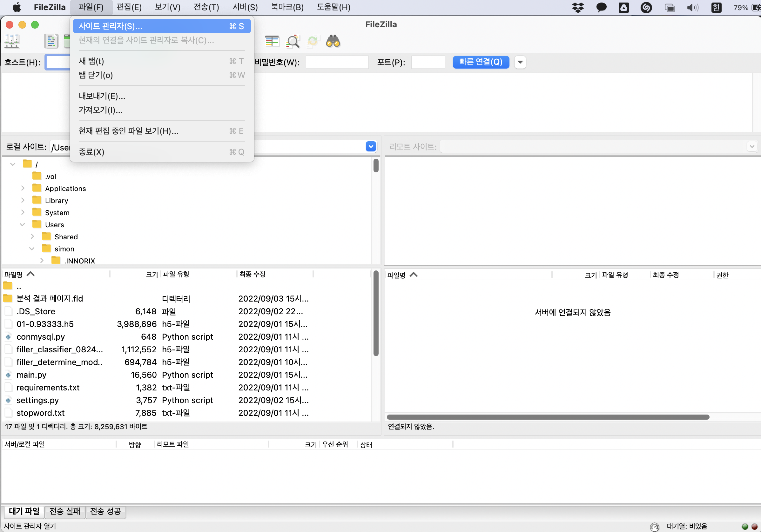The width and height of the screenshot is (761, 532).
Task: Expand the Shared tree node
Action: pyautogui.click(x=32, y=236)
